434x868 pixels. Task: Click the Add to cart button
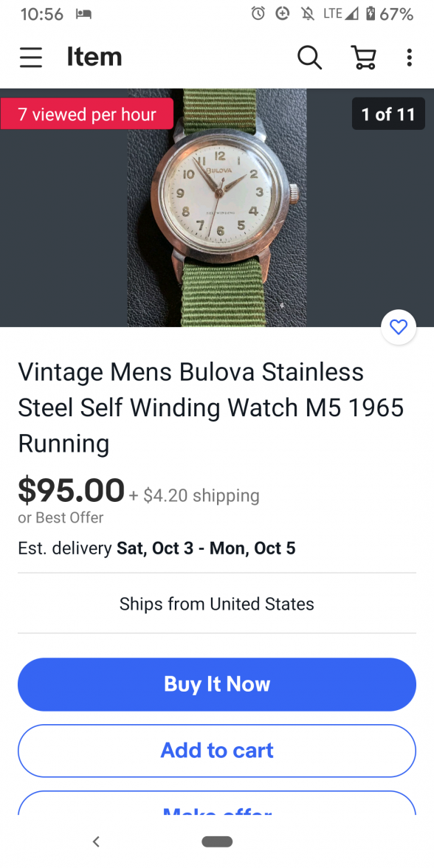217,751
